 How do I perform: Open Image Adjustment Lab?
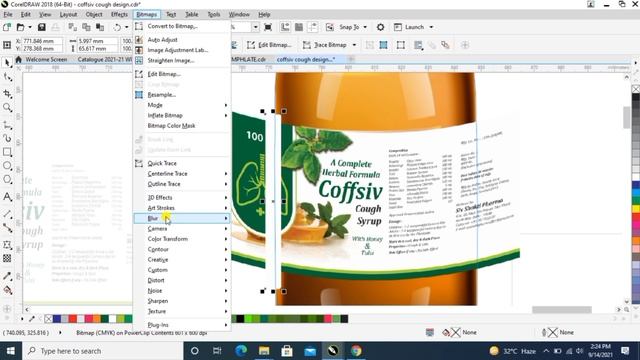(x=182, y=50)
